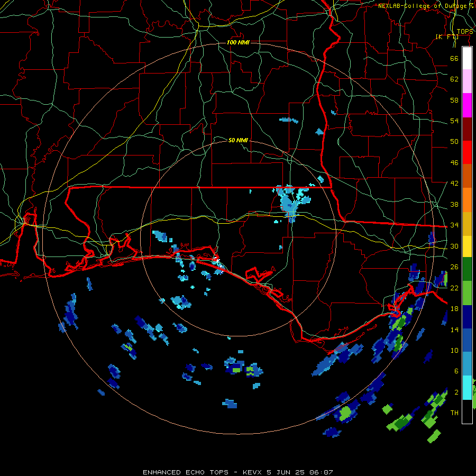Pick the sky blue legend band
Screen dimensions: 476x476
click(467, 364)
